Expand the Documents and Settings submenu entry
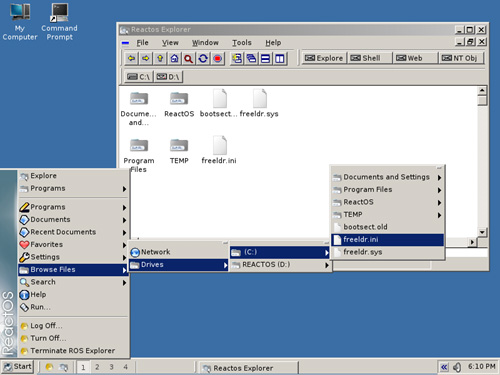 pos(388,177)
